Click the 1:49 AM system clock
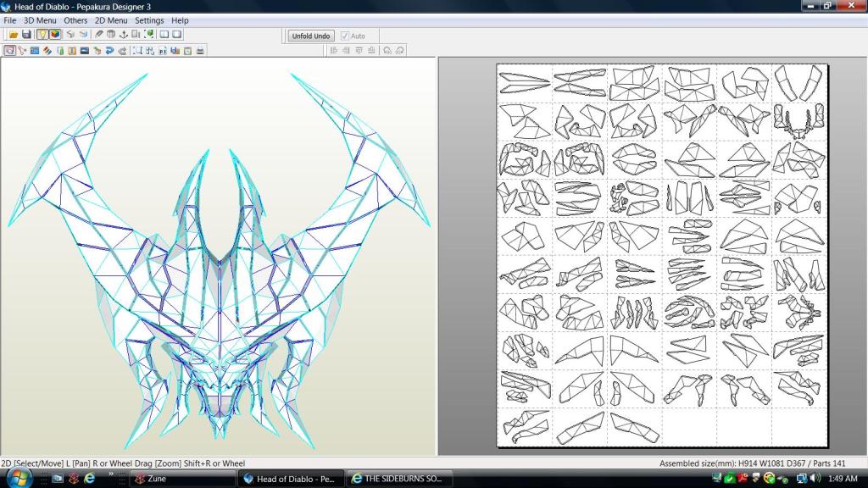This screenshot has width=868, height=488. [843, 479]
